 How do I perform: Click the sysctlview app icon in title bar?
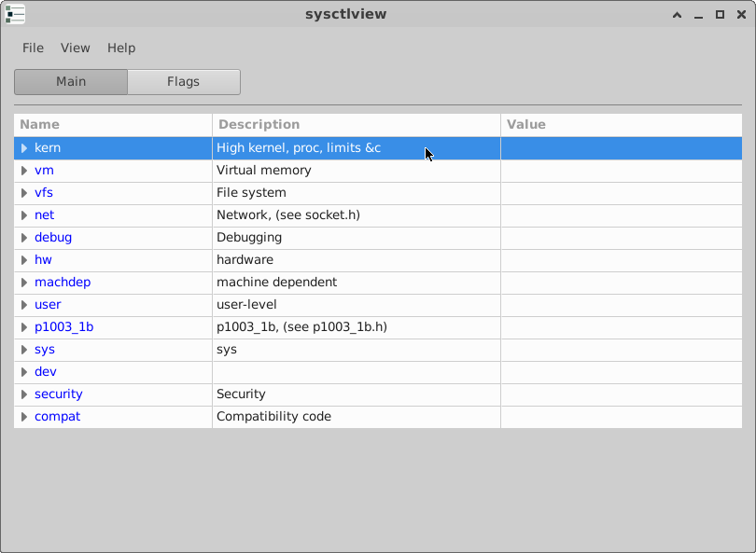coord(15,14)
